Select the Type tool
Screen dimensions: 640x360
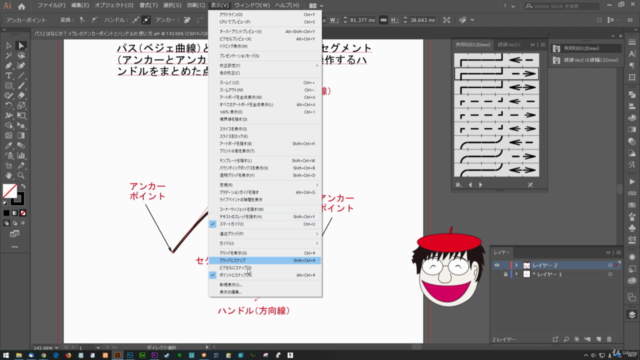9,76
